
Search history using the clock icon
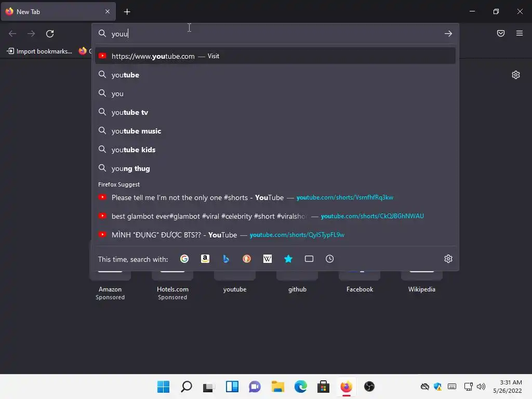329,259
